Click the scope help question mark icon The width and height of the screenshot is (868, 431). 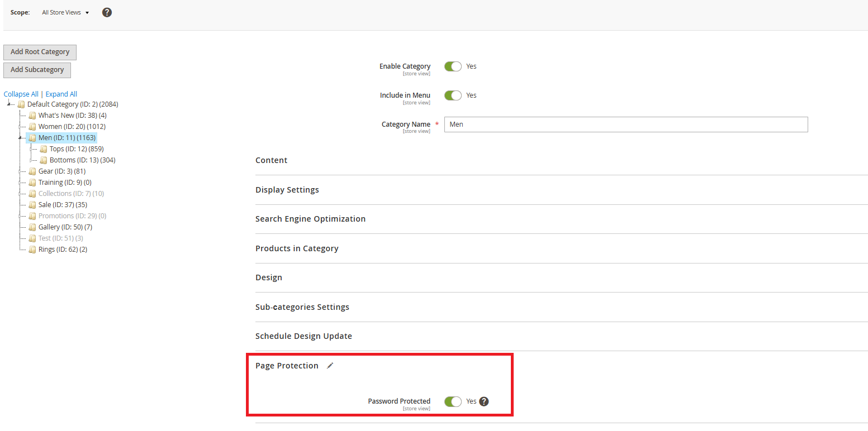107,12
